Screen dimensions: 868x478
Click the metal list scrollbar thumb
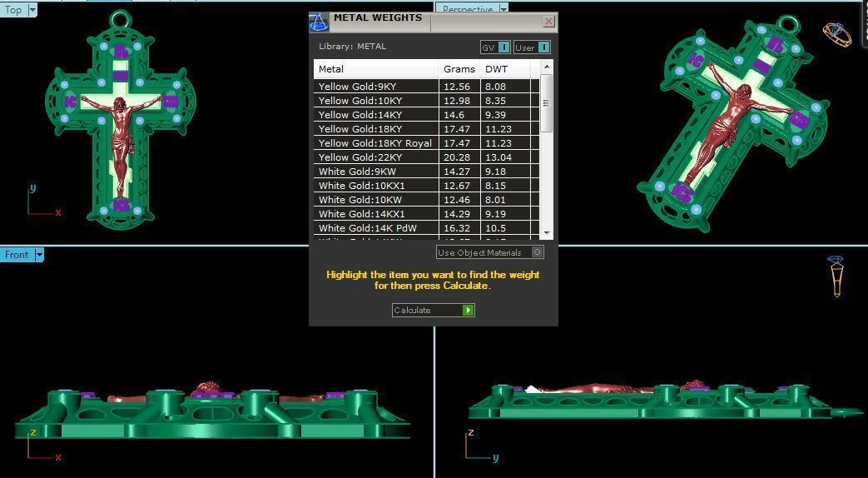coord(547,103)
